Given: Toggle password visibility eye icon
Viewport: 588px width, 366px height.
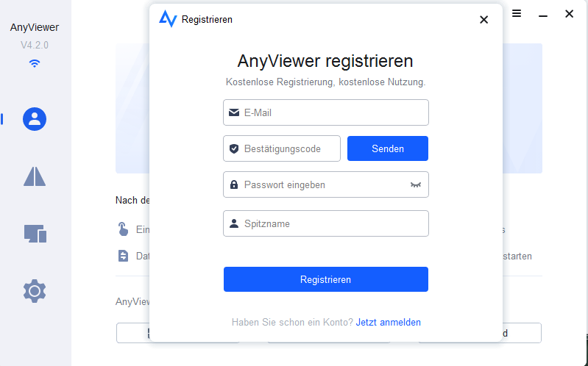Looking at the screenshot, I should pyautogui.click(x=415, y=185).
